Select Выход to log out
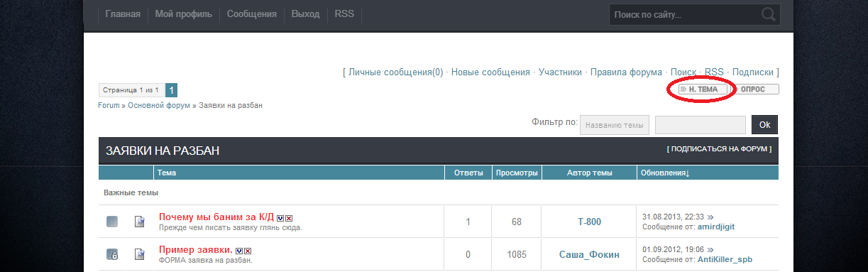The image size is (868, 272). coord(305,14)
